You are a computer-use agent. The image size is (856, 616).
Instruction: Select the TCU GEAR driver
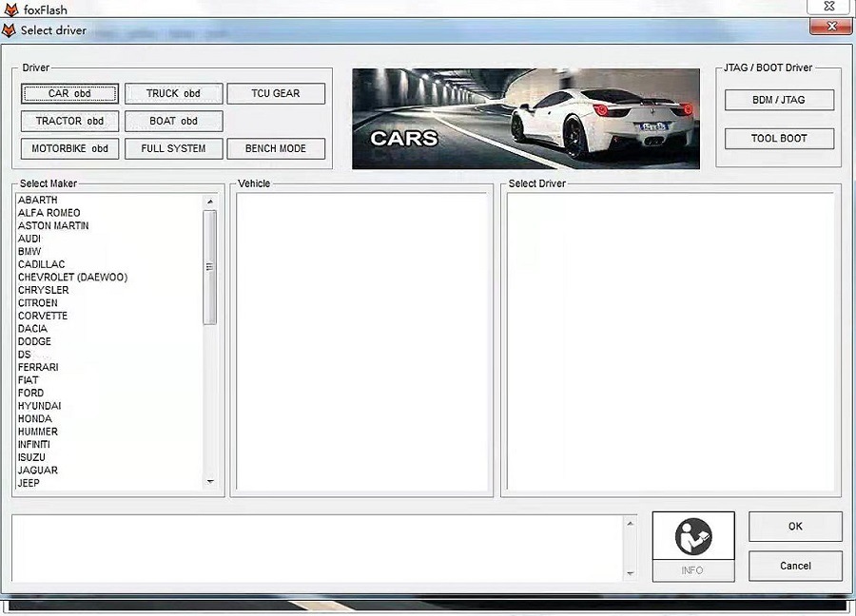coord(275,93)
